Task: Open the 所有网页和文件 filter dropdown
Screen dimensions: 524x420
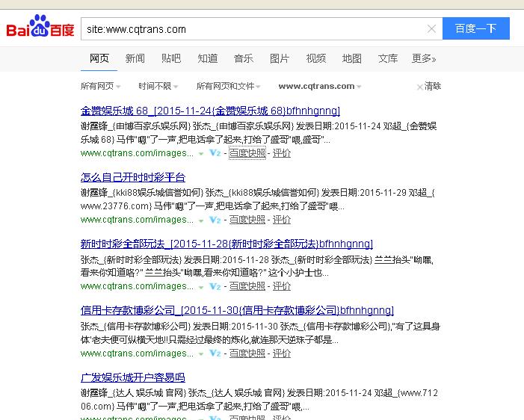Action: [228, 86]
